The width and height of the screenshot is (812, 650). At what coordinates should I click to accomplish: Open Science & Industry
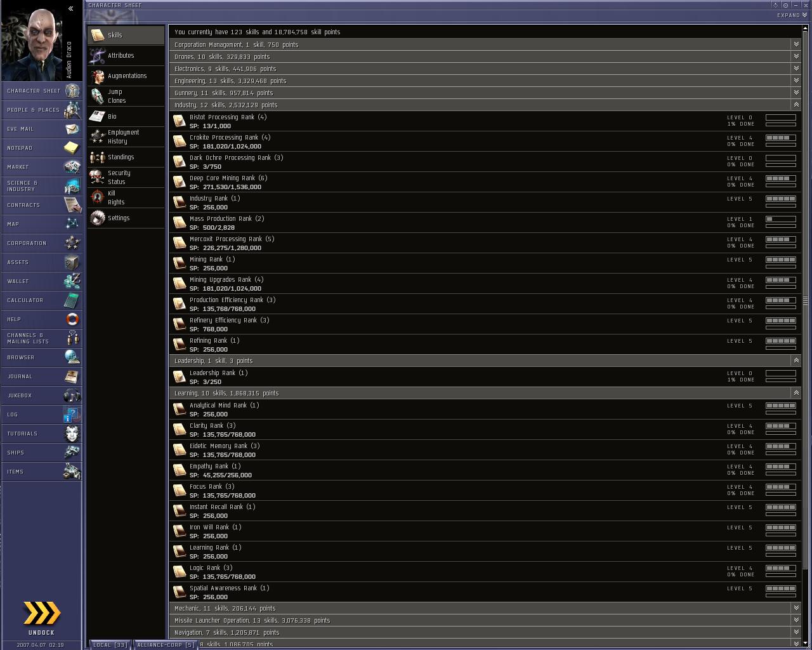[x=41, y=186]
